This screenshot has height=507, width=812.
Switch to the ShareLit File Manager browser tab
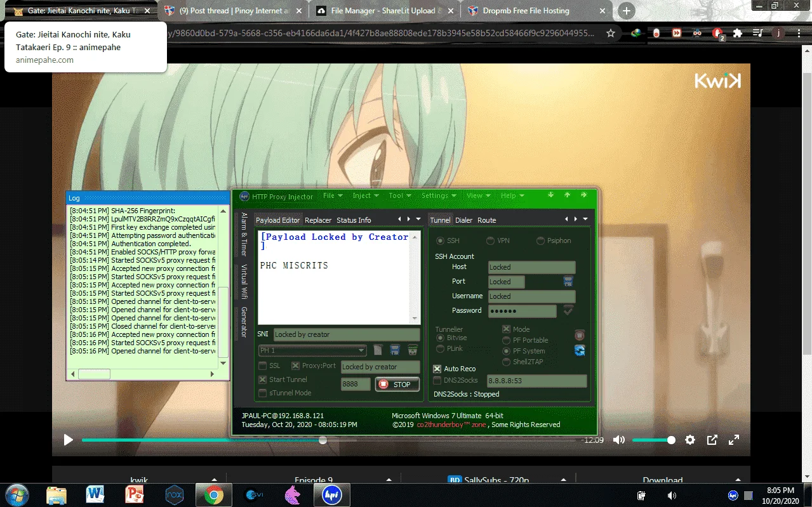point(383,11)
